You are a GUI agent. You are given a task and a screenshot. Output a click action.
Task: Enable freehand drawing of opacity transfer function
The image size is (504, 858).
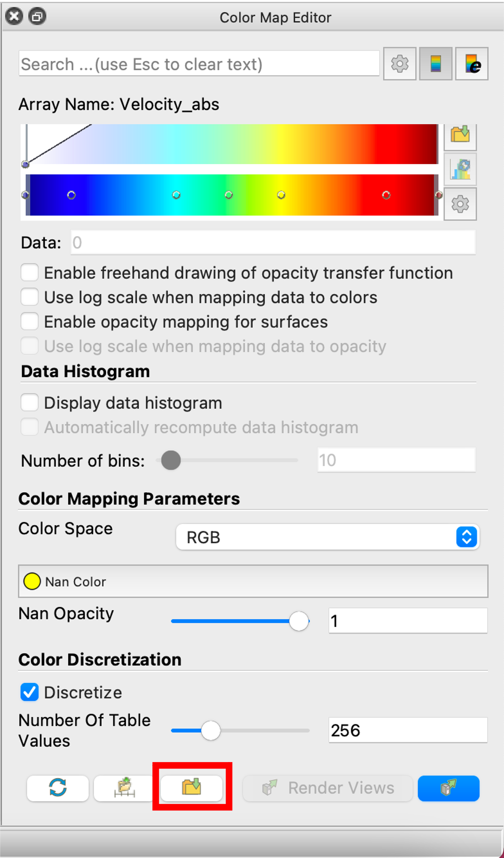coord(30,273)
